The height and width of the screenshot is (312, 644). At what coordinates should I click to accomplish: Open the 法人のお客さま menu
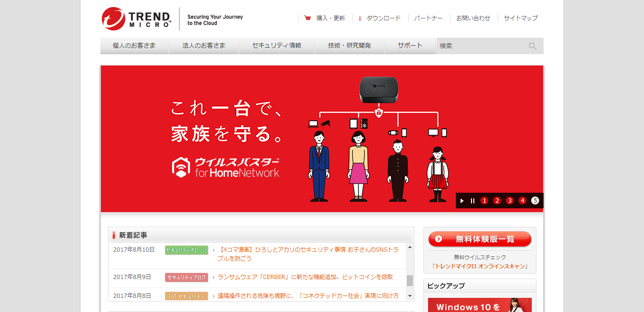click(204, 46)
